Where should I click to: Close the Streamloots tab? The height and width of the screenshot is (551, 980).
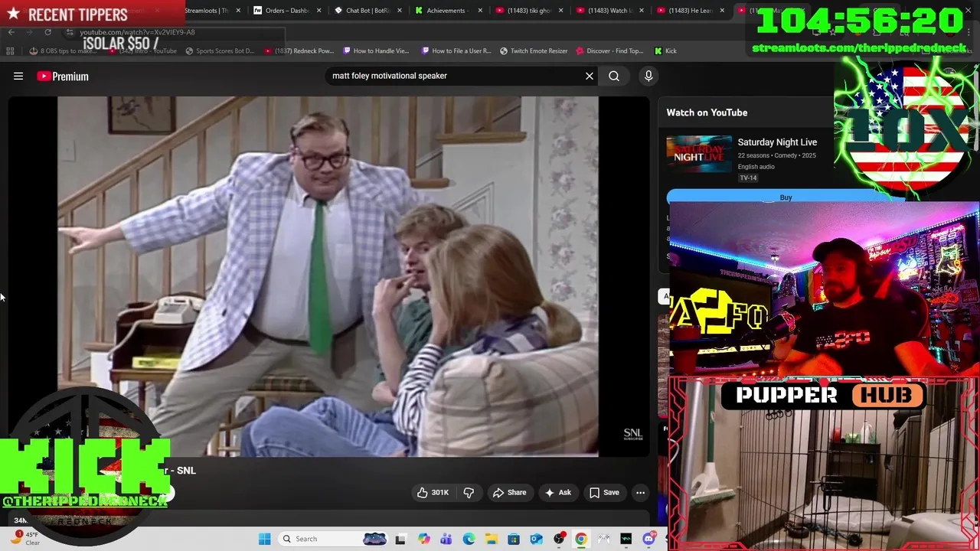239,11
